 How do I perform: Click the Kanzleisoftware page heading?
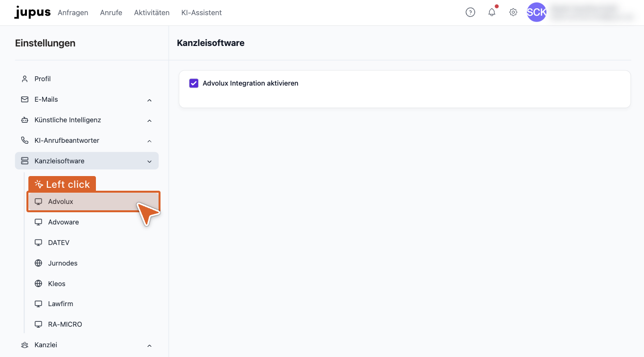(210, 43)
